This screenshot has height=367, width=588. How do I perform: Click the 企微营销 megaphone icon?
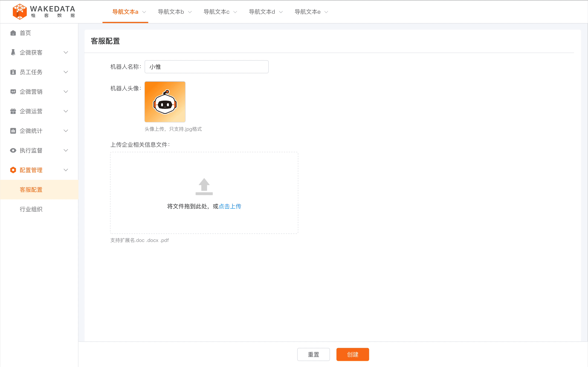click(13, 92)
